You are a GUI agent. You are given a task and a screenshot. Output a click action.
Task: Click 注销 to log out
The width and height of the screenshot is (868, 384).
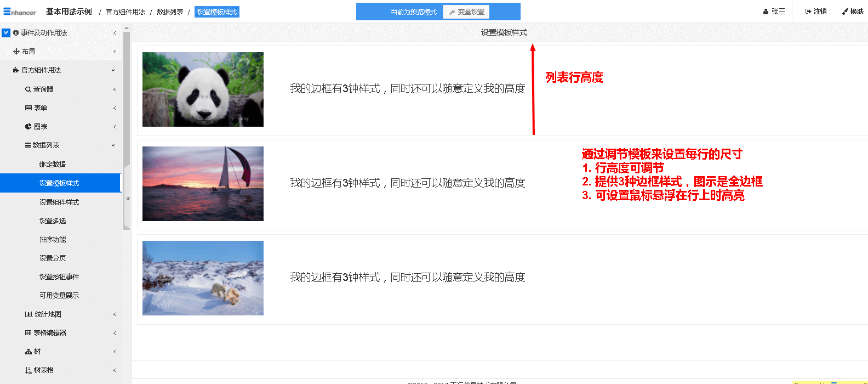pos(816,12)
